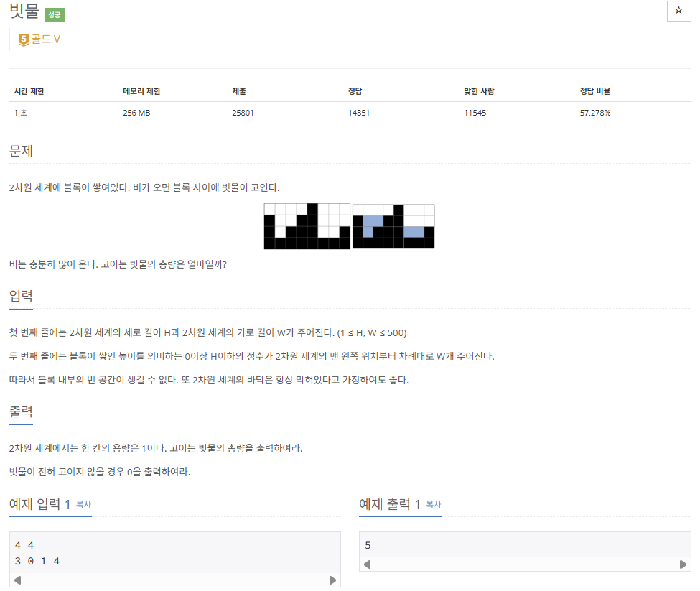The width and height of the screenshot is (700, 591).
Task: Click right scroll arrow of example input box
Action: [332, 580]
